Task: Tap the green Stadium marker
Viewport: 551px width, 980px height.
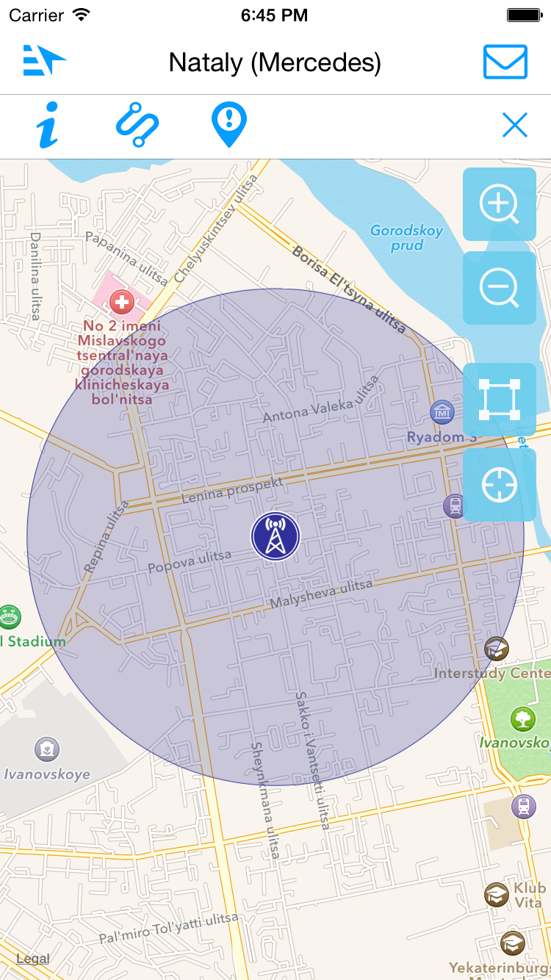Action: click(10, 617)
